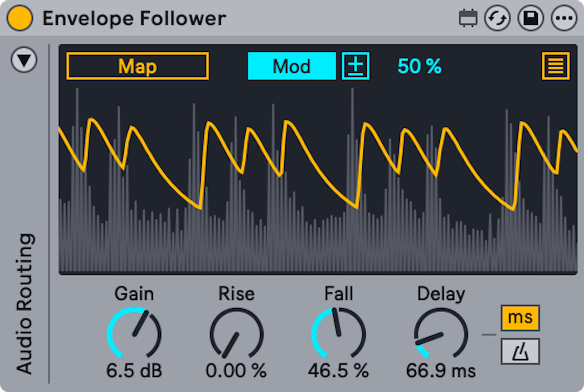The height and width of the screenshot is (392, 584).
Task: Click the 6.5 dB gain value
Action: coord(134,370)
